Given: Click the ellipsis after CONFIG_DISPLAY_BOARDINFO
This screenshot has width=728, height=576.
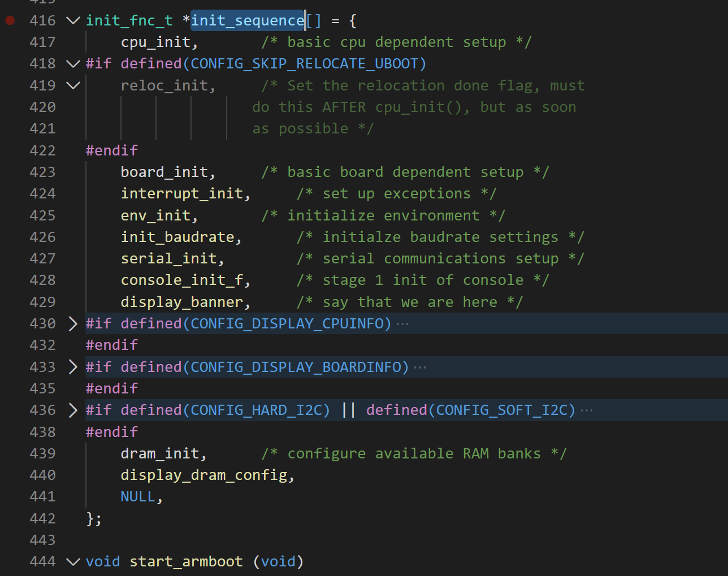Looking at the screenshot, I should 420,367.
